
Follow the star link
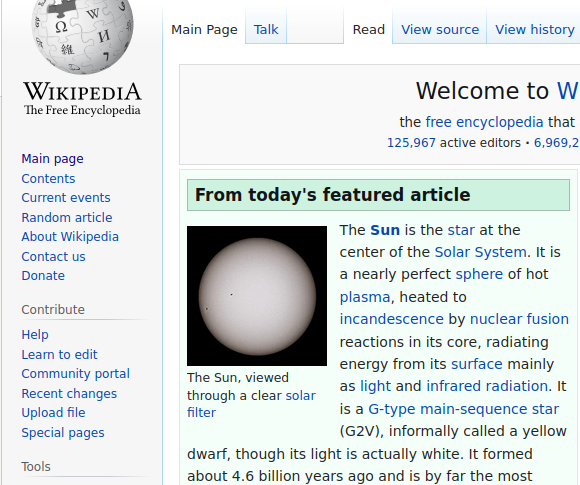(x=461, y=230)
